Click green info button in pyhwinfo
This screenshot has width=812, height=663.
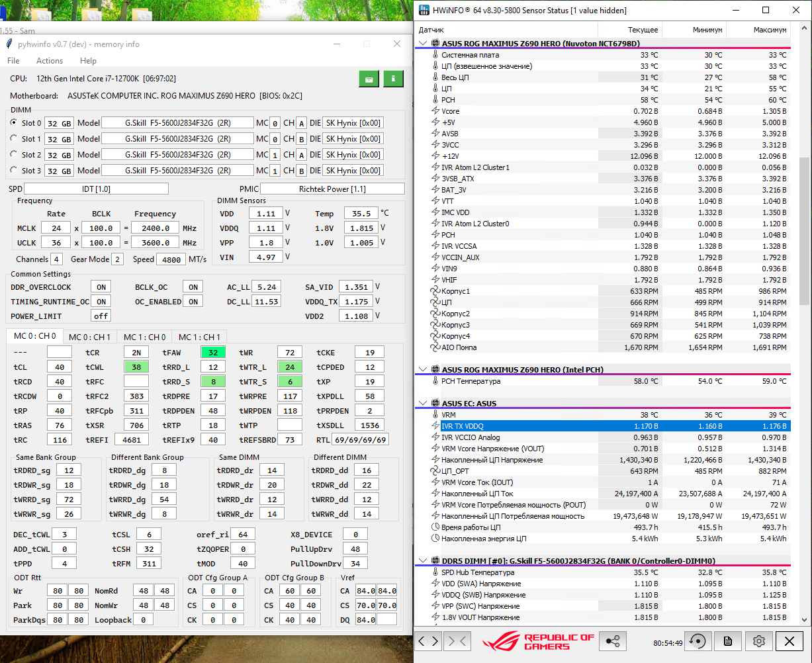(x=393, y=78)
